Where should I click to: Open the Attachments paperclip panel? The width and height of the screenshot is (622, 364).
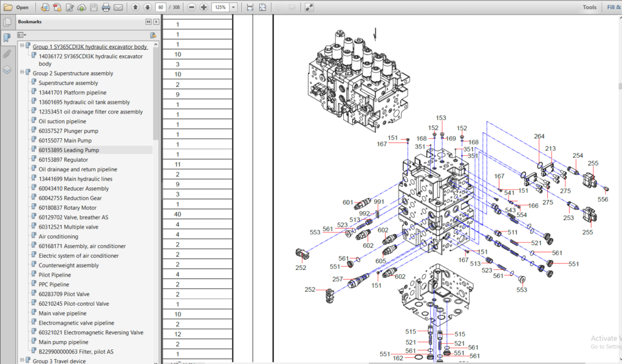tap(7, 53)
